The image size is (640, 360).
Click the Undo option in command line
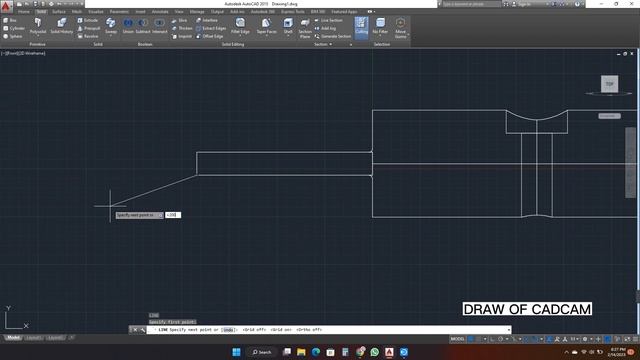(x=230, y=330)
